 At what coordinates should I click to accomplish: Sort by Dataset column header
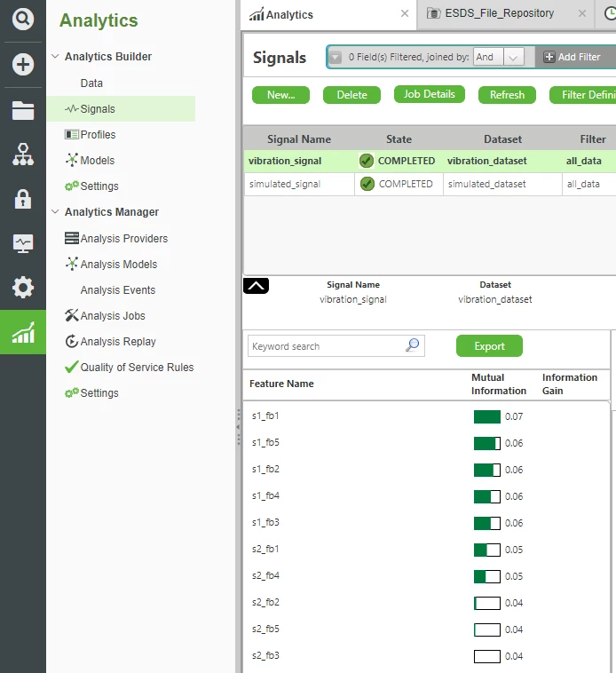pos(502,139)
